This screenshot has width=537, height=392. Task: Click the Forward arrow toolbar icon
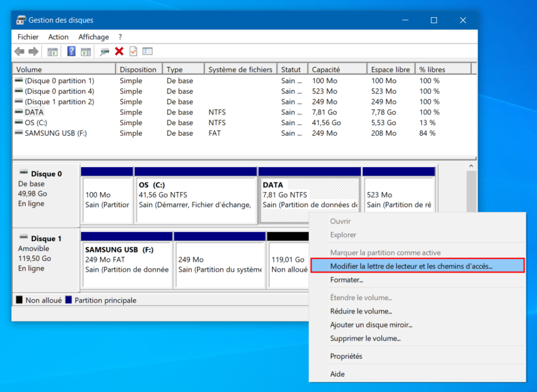click(33, 52)
